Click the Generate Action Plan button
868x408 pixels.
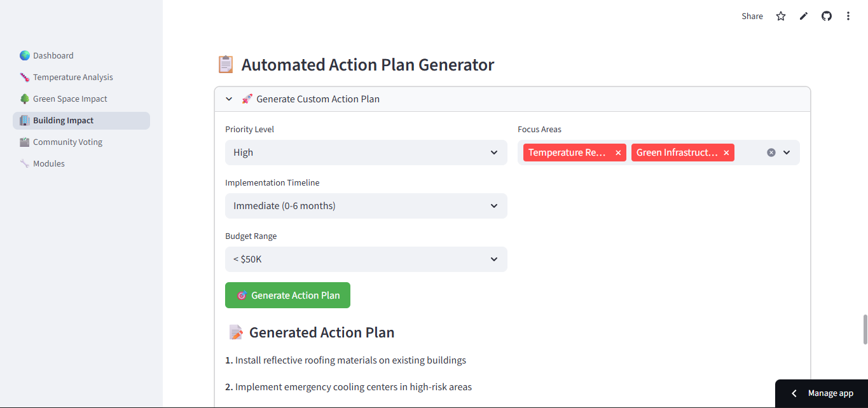(x=287, y=296)
